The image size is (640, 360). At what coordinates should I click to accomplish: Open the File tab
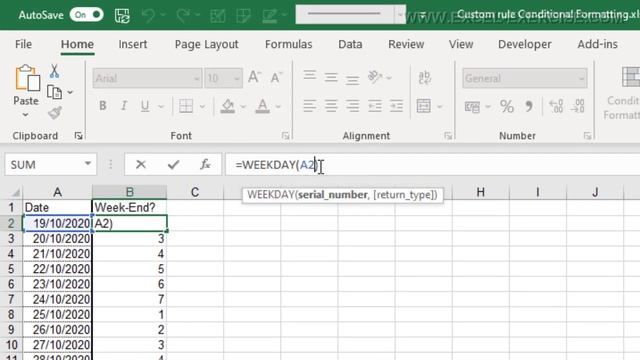pos(23,44)
